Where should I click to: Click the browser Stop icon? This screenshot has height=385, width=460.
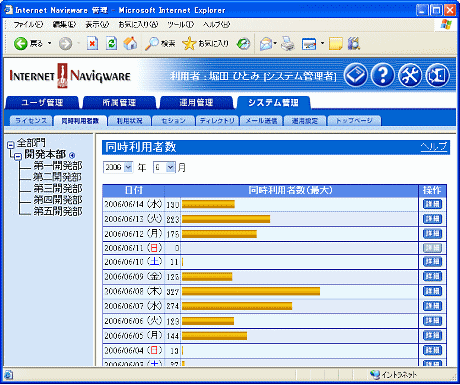click(92, 43)
